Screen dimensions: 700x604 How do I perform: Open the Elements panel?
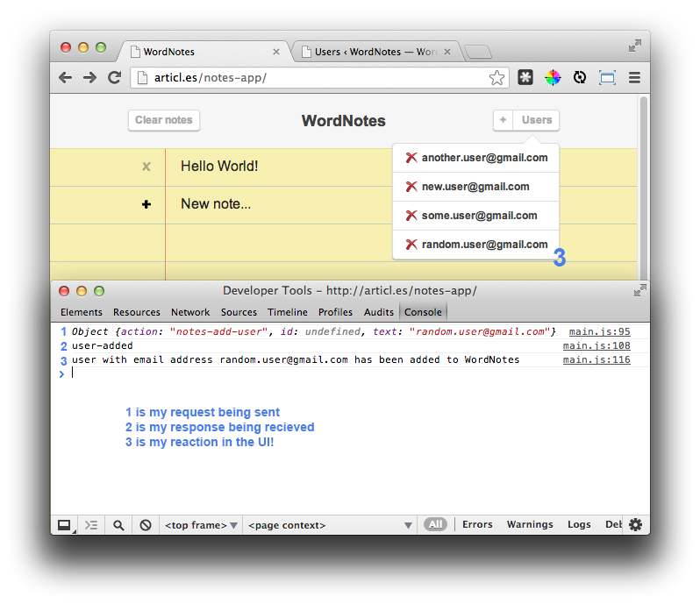pyautogui.click(x=82, y=312)
